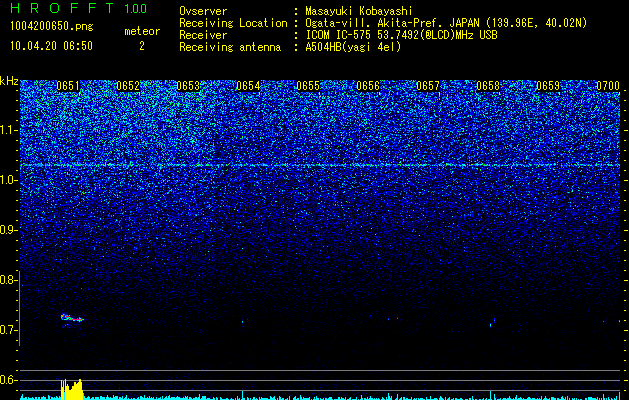Click observer name Masayuki Kobayashi
629x400 pixels.
coord(359,11)
